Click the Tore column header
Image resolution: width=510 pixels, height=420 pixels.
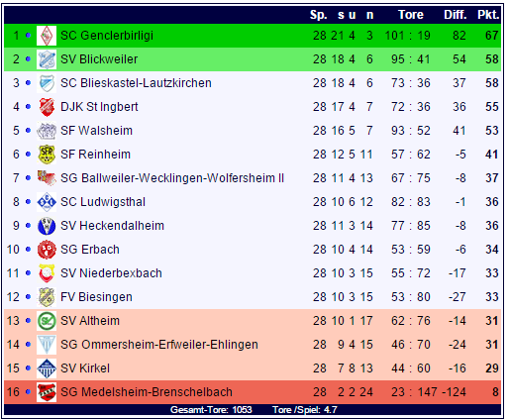click(411, 15)
